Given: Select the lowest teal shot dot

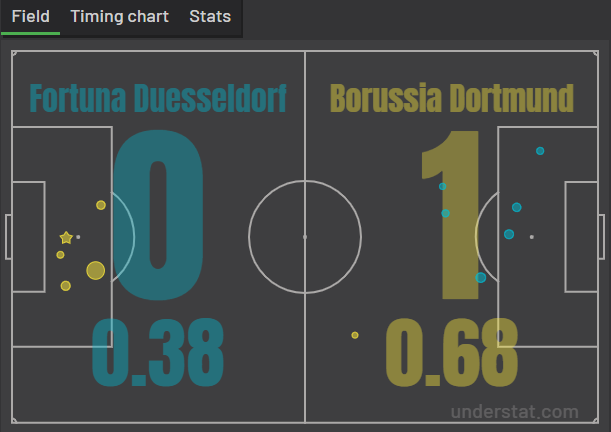Looking at the screenshot, I should point(481,277).
